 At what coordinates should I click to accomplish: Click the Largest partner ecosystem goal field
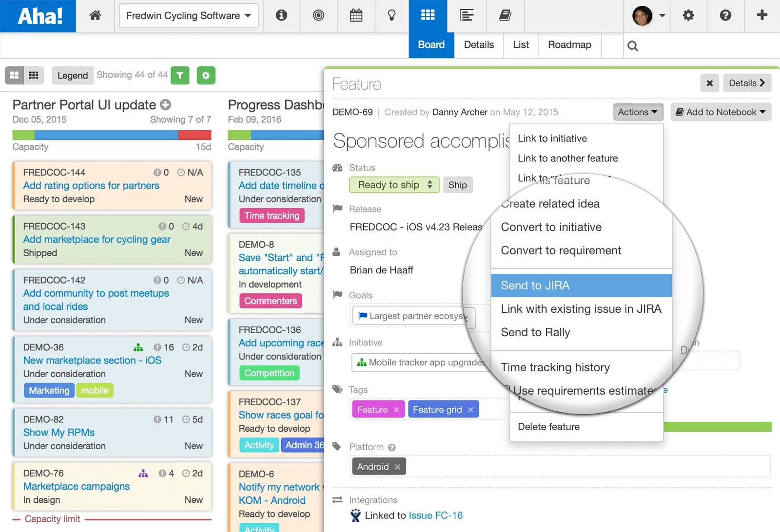(x=413, y=316)
